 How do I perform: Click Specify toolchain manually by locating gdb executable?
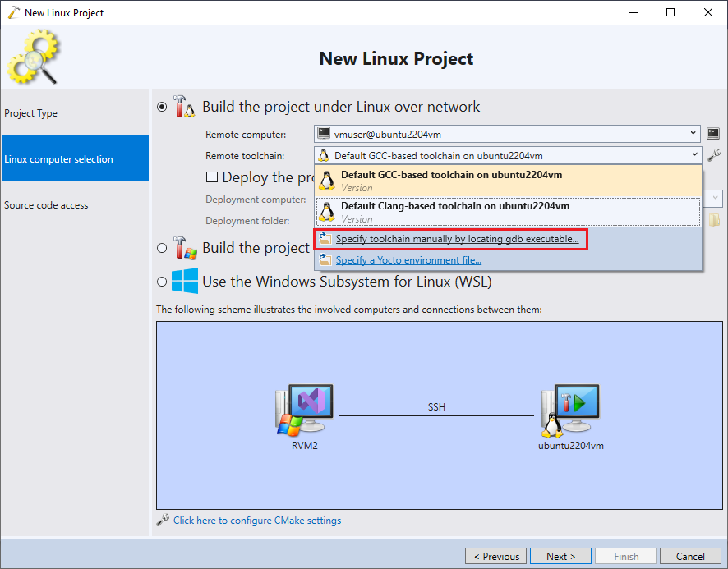(x=457, y=239)
